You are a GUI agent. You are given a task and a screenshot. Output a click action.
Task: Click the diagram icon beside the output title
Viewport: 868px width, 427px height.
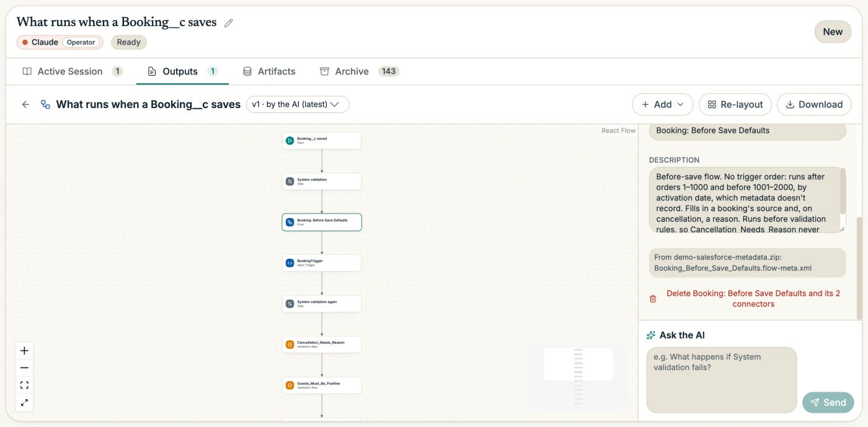(x=45, y=104)
